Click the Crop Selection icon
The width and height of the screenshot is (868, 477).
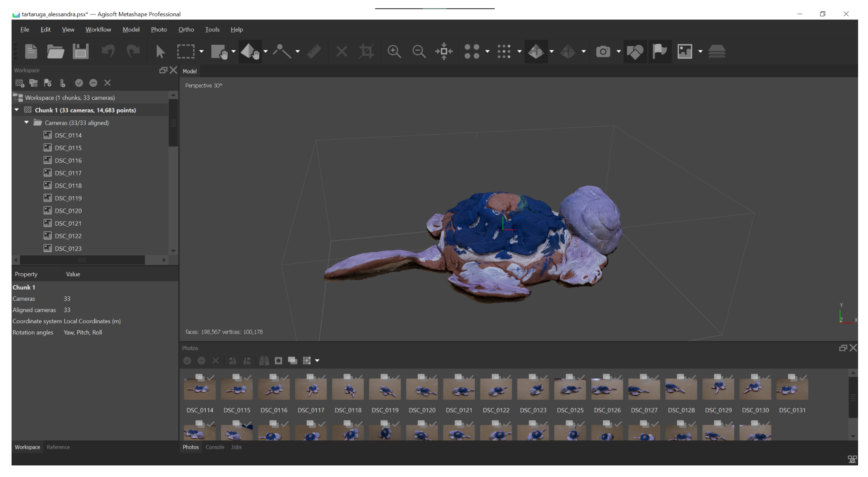pos(366,52)
